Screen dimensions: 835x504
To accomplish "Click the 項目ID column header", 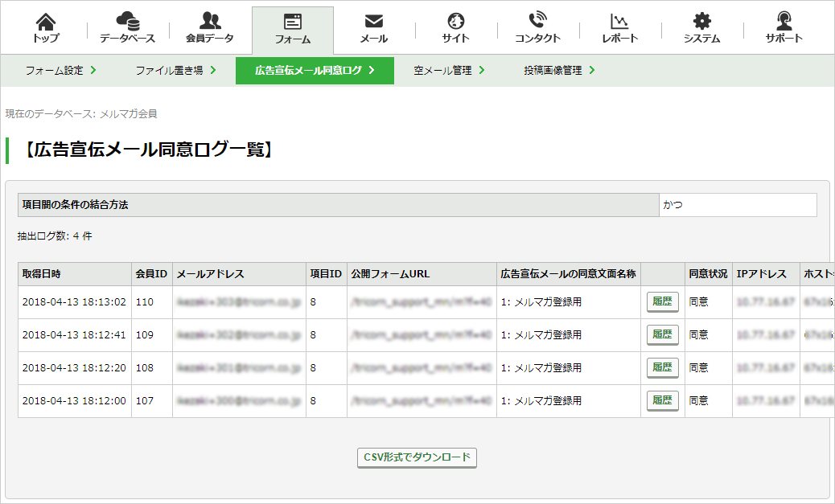I will click(327, 274).
